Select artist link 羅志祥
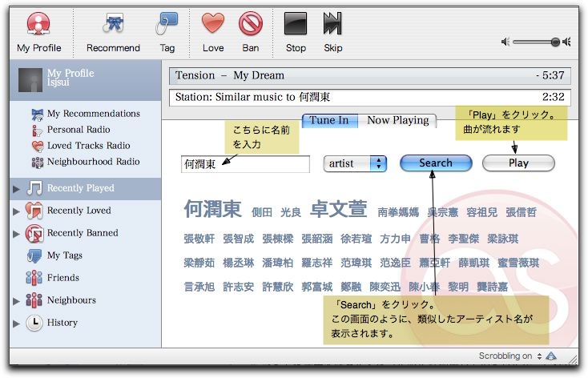Screen dimensions: 588x378 (x=317, y=263)
